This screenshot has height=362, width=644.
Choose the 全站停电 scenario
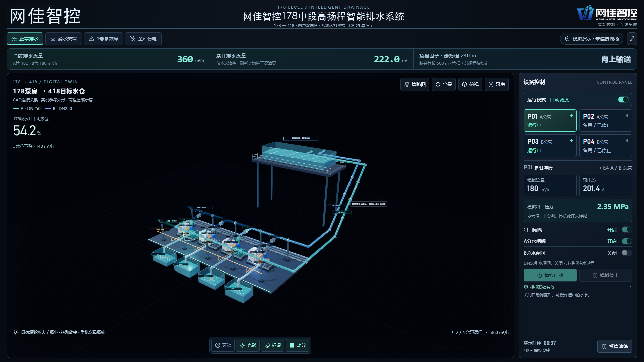(x=143, y=39)
